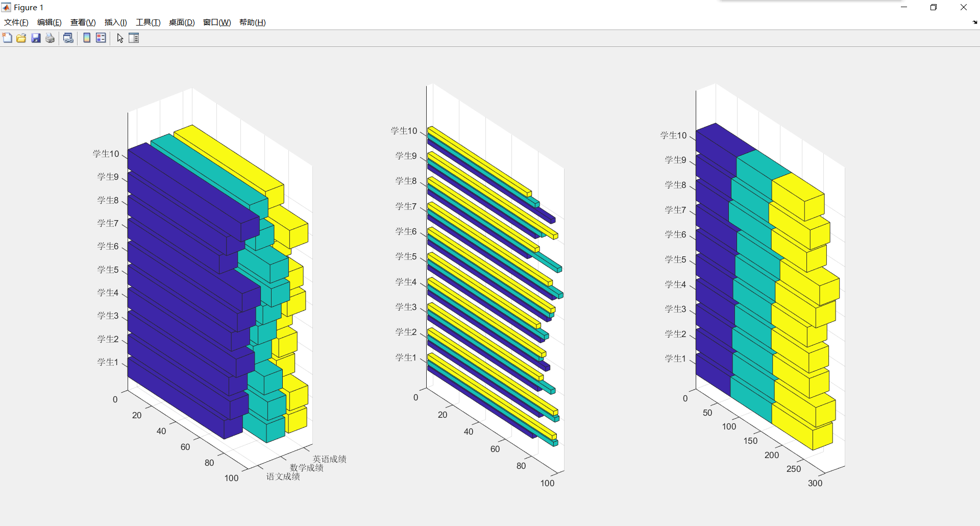980x526 pixels.
Task: Open the 编辑(E) menu
Action: click(x=50, y=22)
